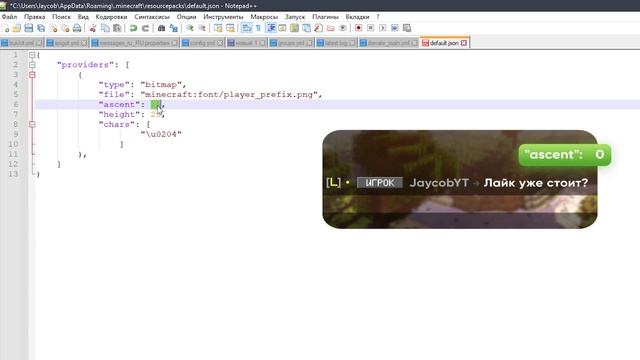Open the Function List panel icon
640x360 pixels.
coord(318,28)
